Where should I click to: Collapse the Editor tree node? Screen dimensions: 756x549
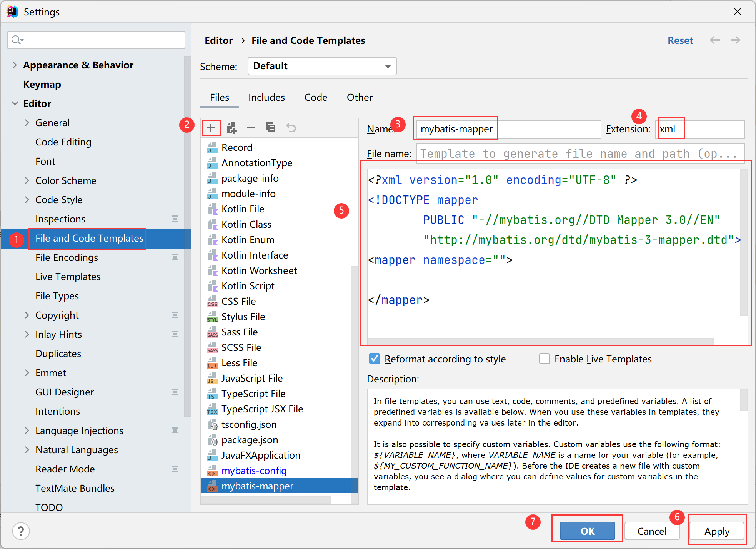pos(15,103)
